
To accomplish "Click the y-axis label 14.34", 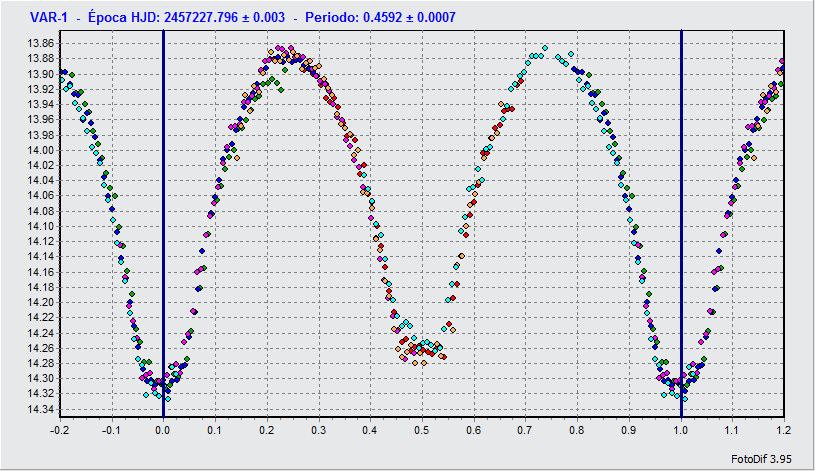I will [40, 409].
